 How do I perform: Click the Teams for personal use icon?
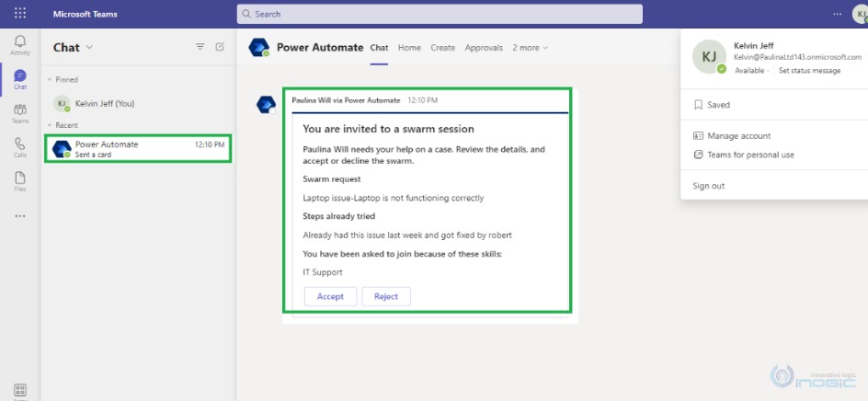[698, 155]
